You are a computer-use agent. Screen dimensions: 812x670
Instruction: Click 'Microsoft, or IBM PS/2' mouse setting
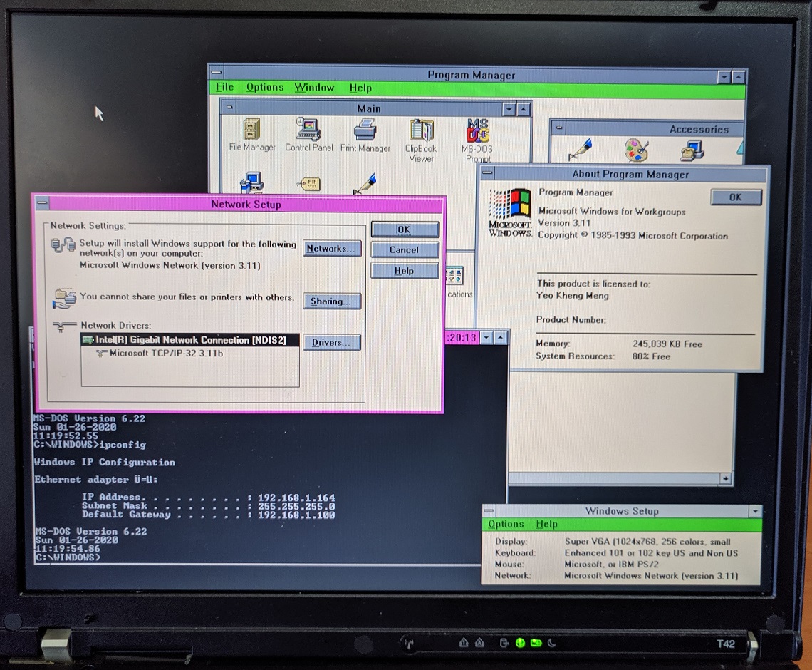[612, 565]
